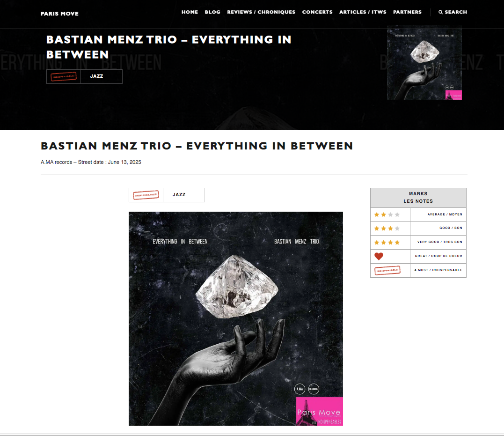Screen dimensions: 504x436
Task: Click the three-star Good rating icon
Action: click(x=387, y=229)
